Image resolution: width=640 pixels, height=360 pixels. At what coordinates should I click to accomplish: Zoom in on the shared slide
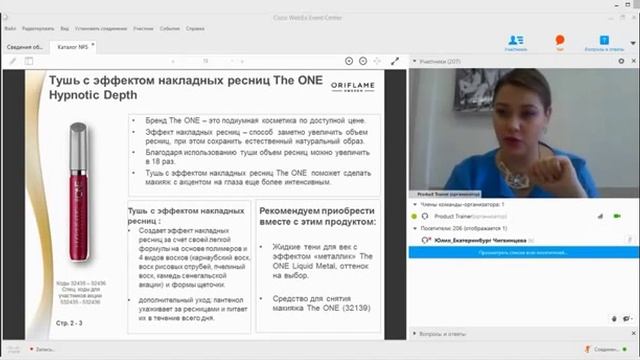[x=349, y=61]
